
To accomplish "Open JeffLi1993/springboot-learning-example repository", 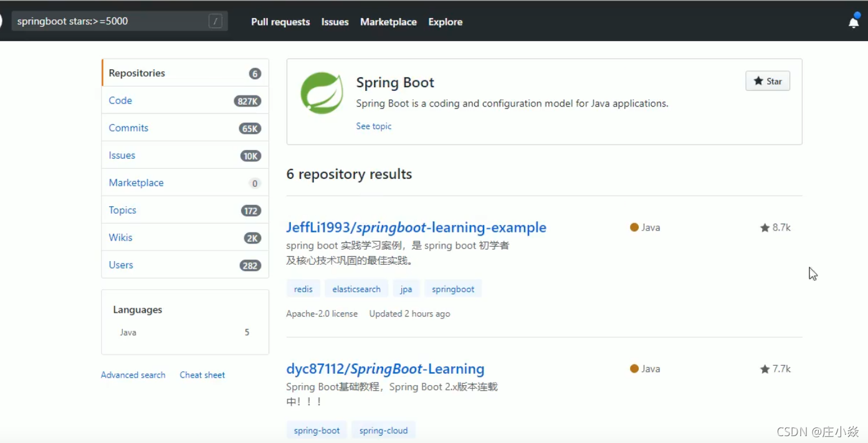I will click(x=416, y=227).
